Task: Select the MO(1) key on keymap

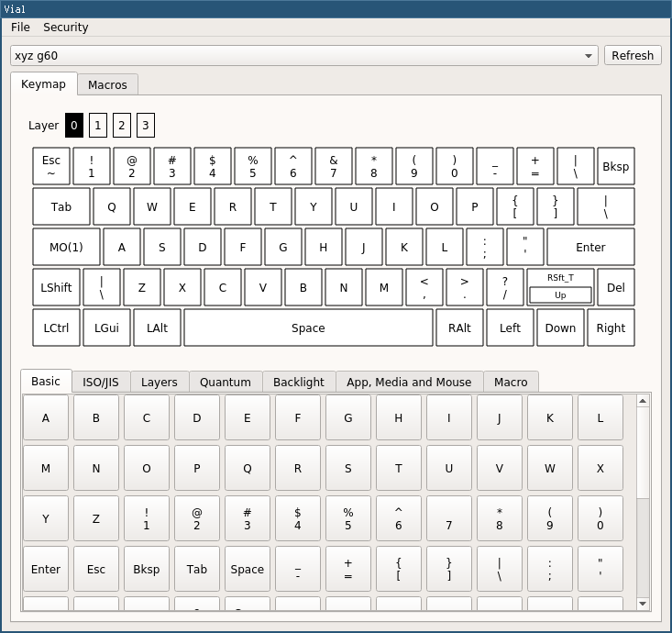Action: coord(66,247)
